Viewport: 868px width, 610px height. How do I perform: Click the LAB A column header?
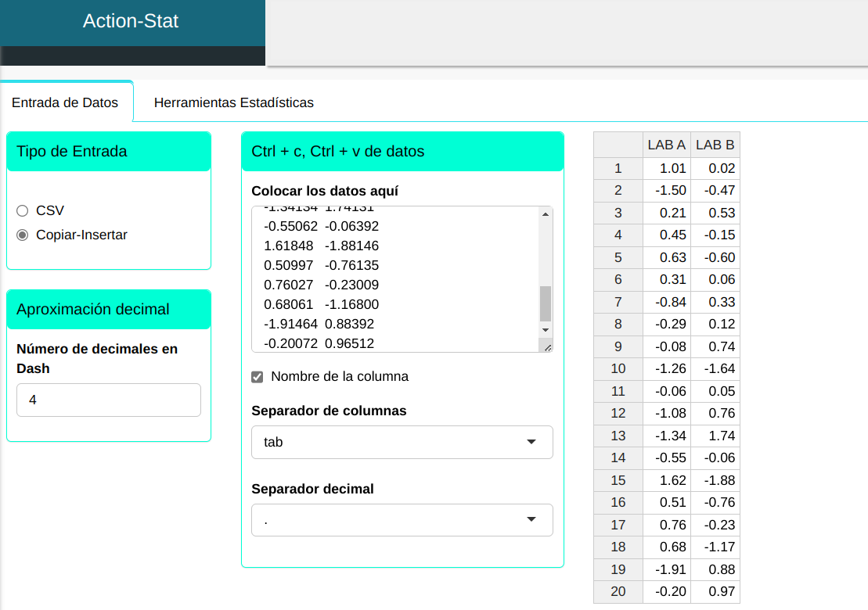coord(666,145)
